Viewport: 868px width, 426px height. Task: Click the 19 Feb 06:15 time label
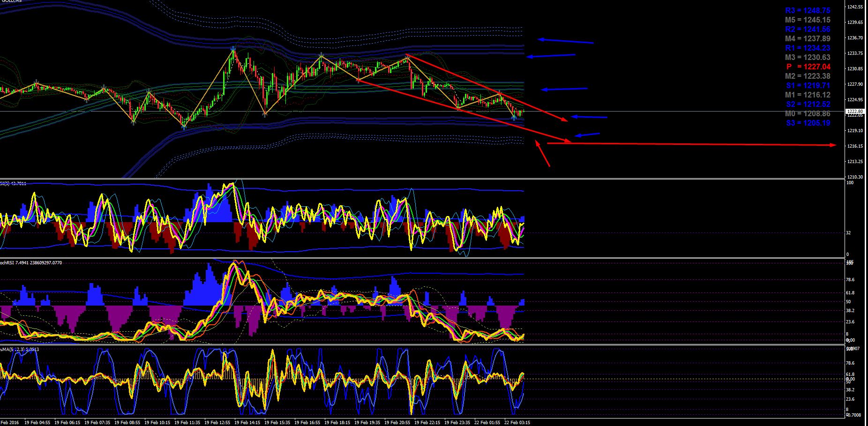(x=67, y=423)
